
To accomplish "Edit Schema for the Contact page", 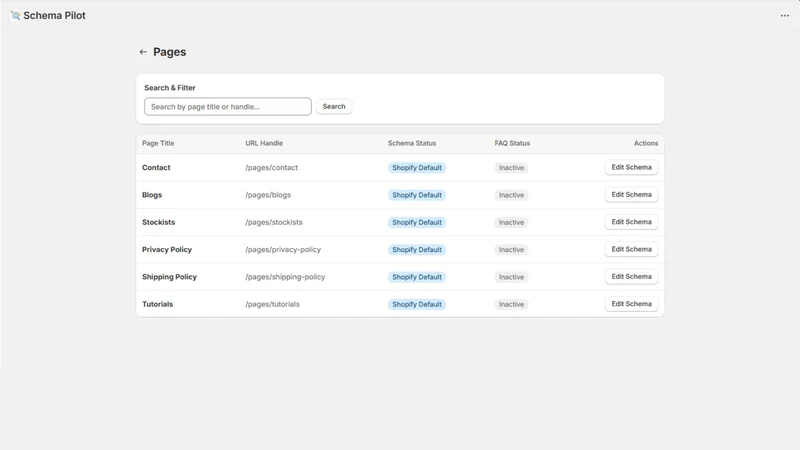I will [631, 167].
